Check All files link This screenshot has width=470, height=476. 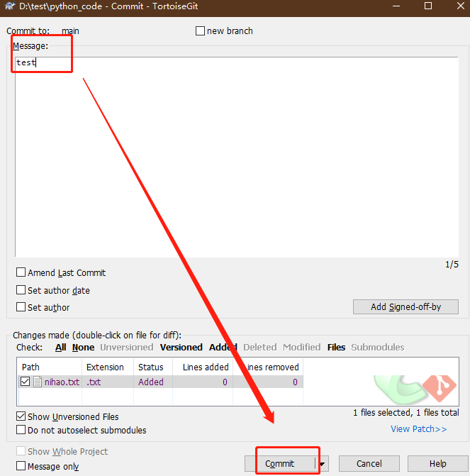61,348
